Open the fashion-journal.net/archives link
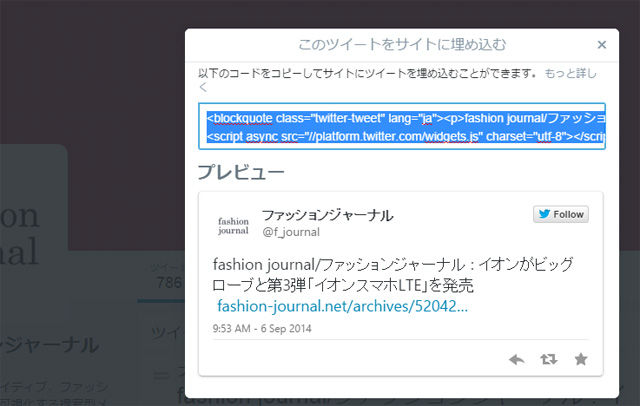 click(x=342, y=306)
